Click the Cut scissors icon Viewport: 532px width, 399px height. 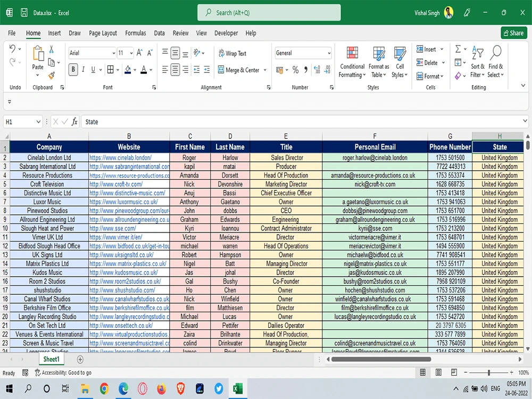point(51,49)
